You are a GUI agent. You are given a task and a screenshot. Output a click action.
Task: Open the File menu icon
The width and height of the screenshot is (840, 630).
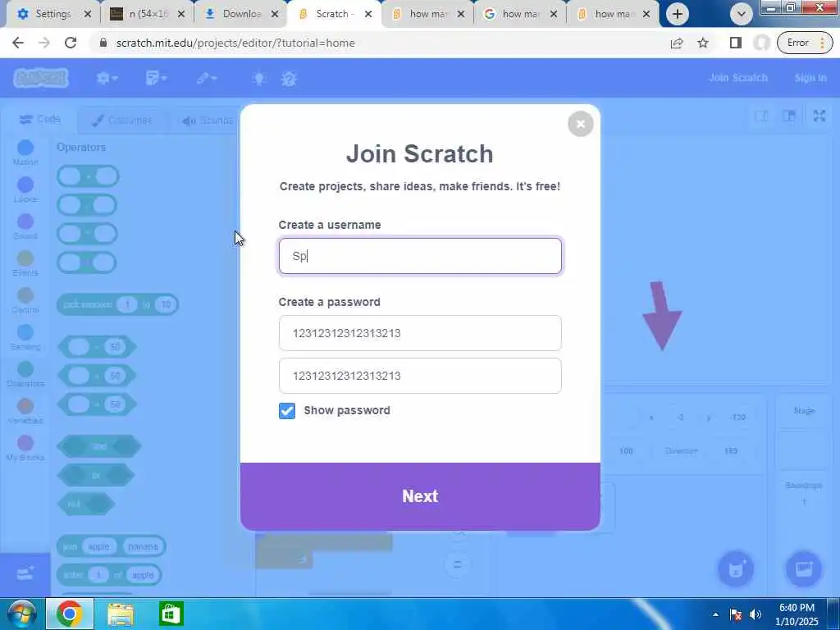point(156,78)
